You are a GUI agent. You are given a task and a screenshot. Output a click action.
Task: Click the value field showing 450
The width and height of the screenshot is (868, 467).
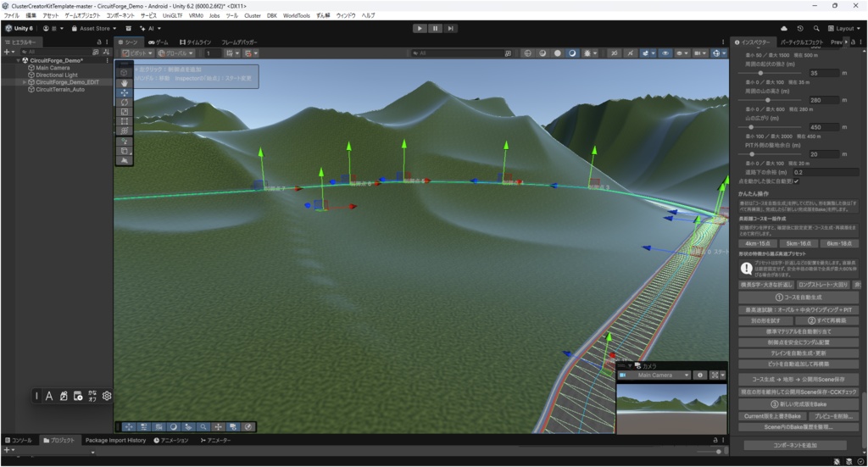[823, 127]
